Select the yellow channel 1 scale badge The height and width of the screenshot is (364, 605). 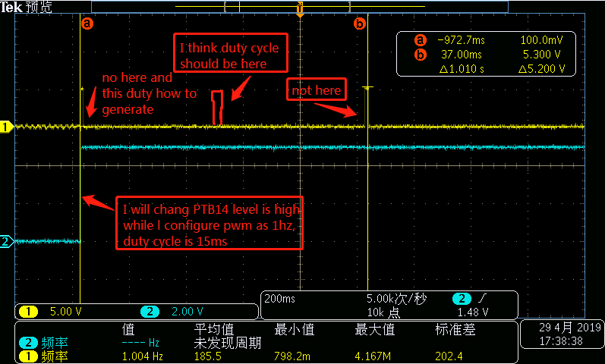[28, 312]
